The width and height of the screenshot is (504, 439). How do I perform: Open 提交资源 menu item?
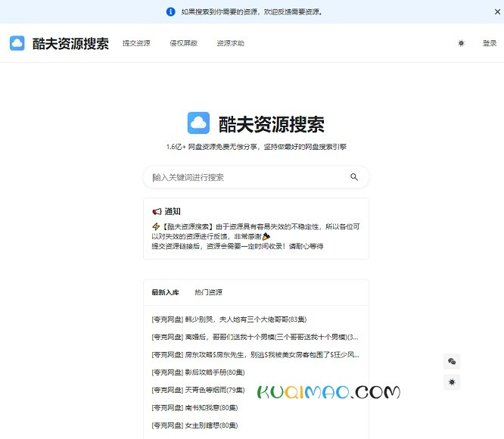pyautogui.click(x=136, y=43)
